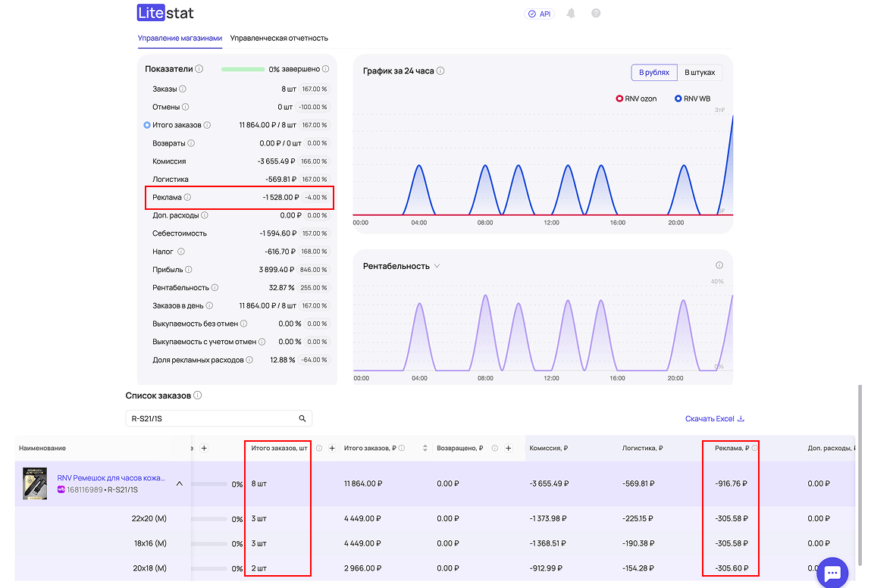Viewport: 871px width, 588px height.
Task: Collapse the RNV Ремешок product row
Action: 180,483
